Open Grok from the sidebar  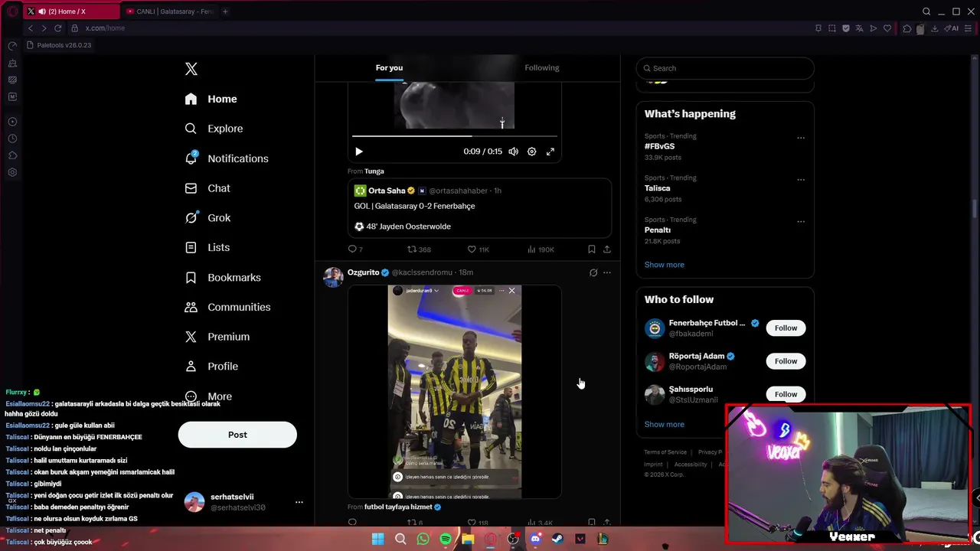point(207,218)
